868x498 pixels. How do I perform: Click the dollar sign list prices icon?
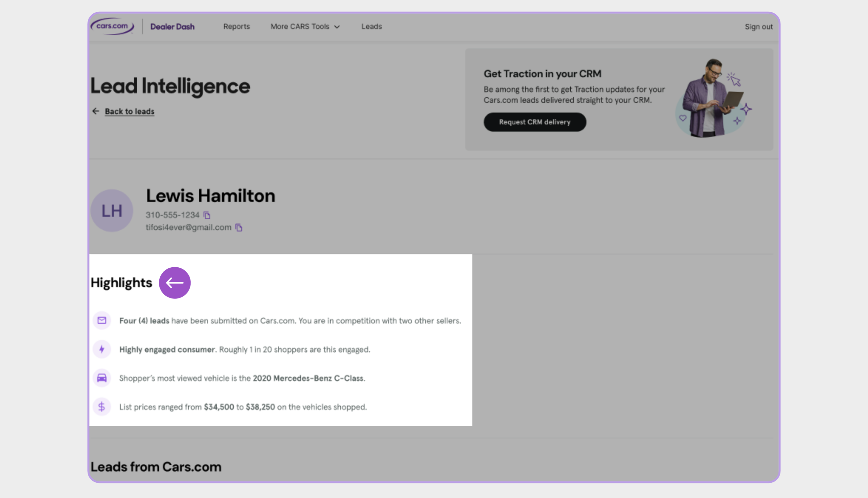coord(102,407)
